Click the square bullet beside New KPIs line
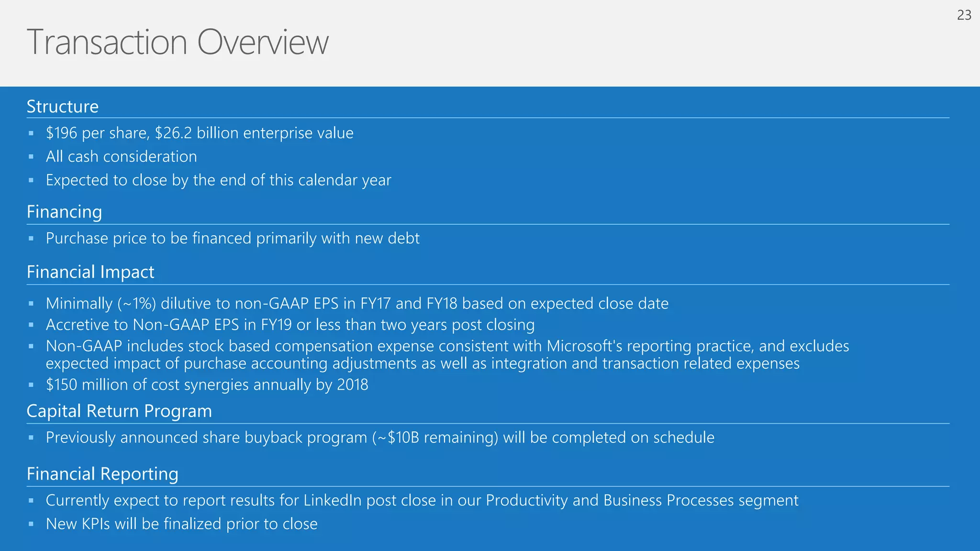 [31, 524]
